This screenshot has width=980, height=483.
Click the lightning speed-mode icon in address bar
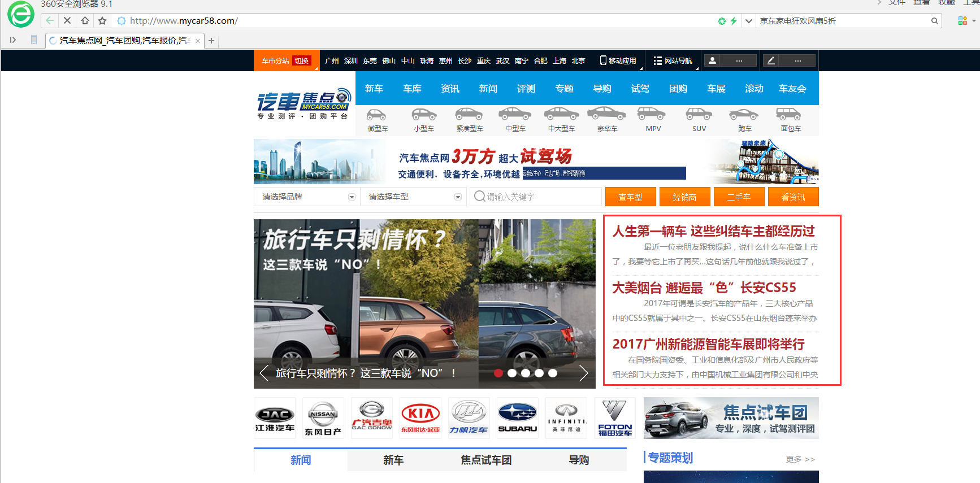[734, 21]
